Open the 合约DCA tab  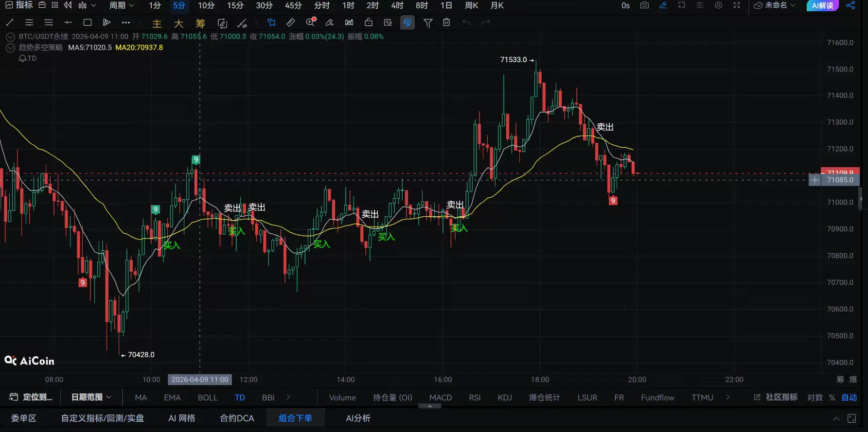pos(237,418)
